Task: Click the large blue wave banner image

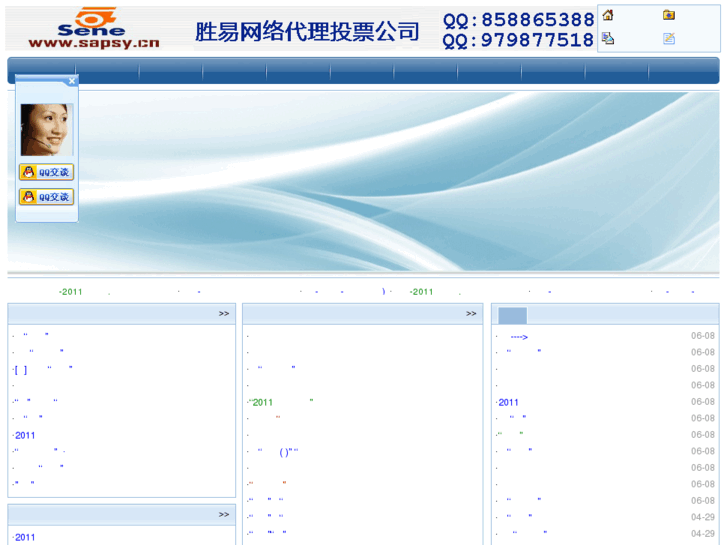Action: [x=364, y=181]
